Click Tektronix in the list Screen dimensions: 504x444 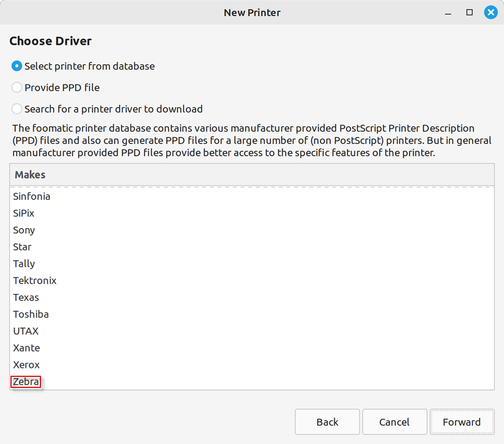point(35,280)
